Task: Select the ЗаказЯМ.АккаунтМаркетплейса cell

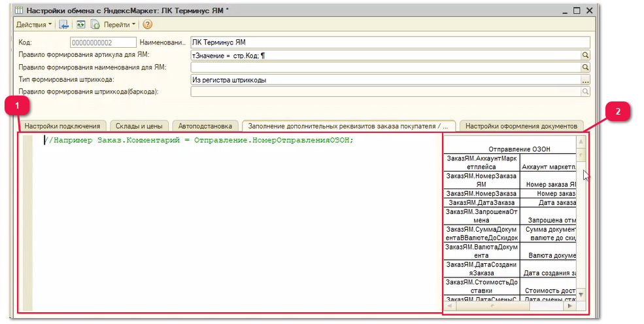Action: pyautogui.click(x=481, y=162)
